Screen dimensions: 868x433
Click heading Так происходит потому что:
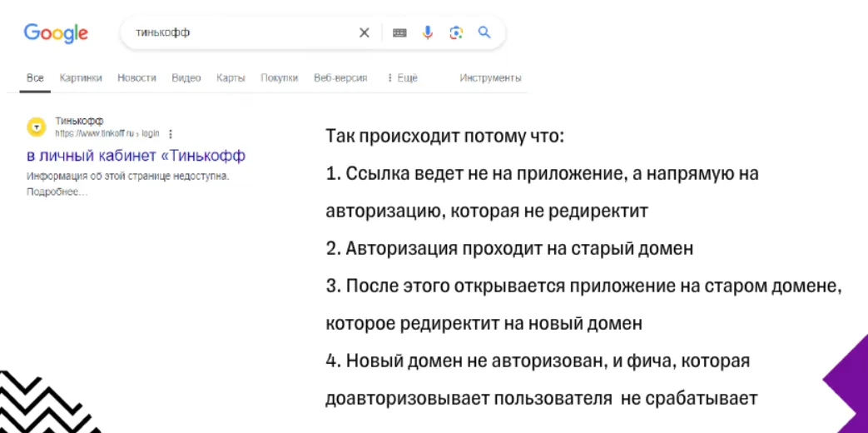click(445, 136)
